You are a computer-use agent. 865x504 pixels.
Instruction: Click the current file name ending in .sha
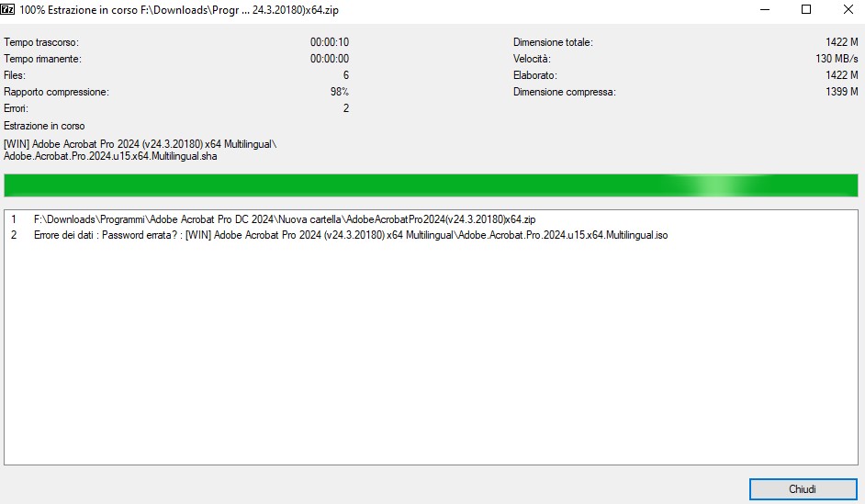pos(110,157)
